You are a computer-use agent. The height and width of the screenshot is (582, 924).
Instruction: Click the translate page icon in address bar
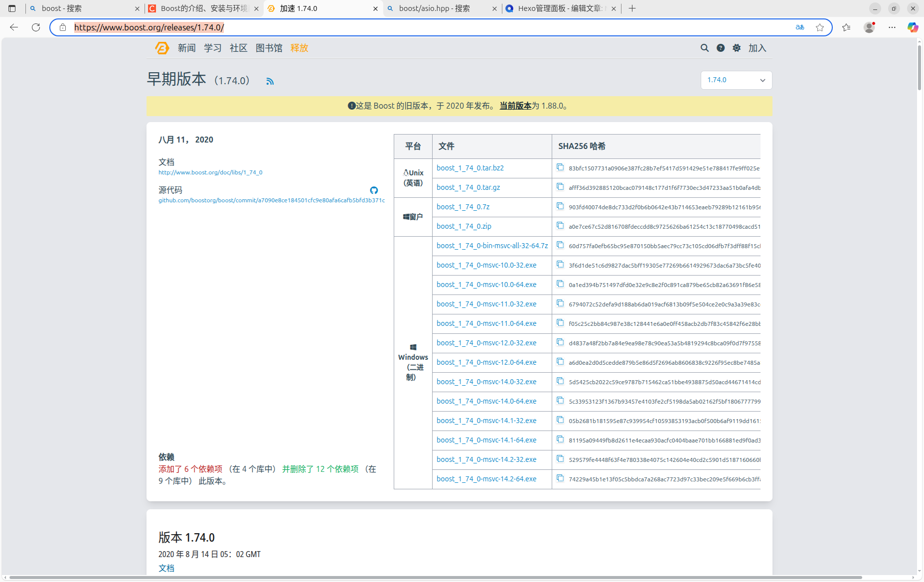coord(800,27)
